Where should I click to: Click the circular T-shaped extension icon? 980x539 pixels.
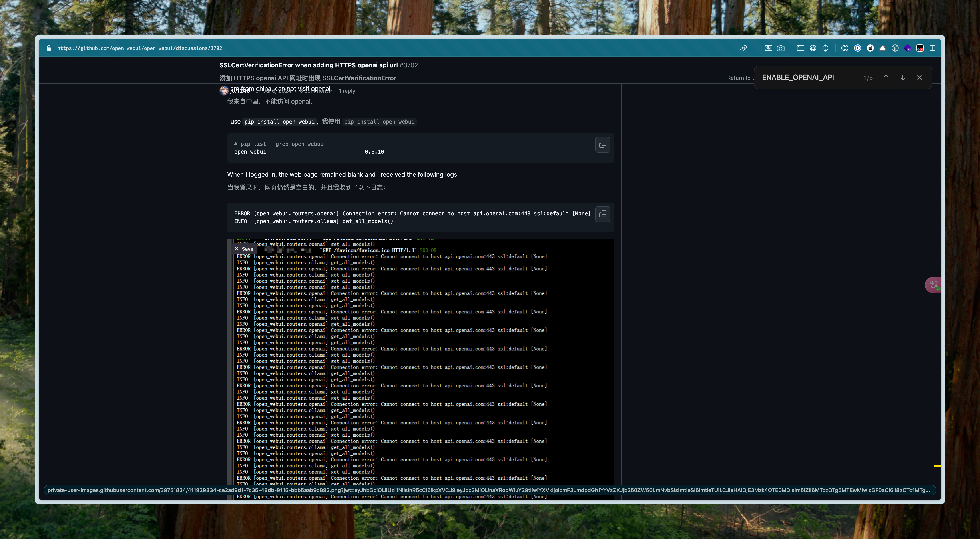895,48
